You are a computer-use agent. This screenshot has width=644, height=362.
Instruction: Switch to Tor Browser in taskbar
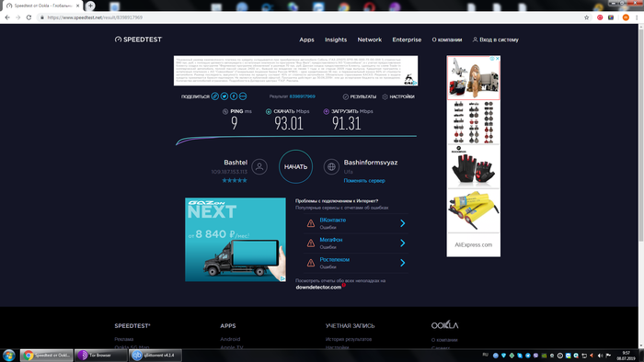click(x=101, y=355)
